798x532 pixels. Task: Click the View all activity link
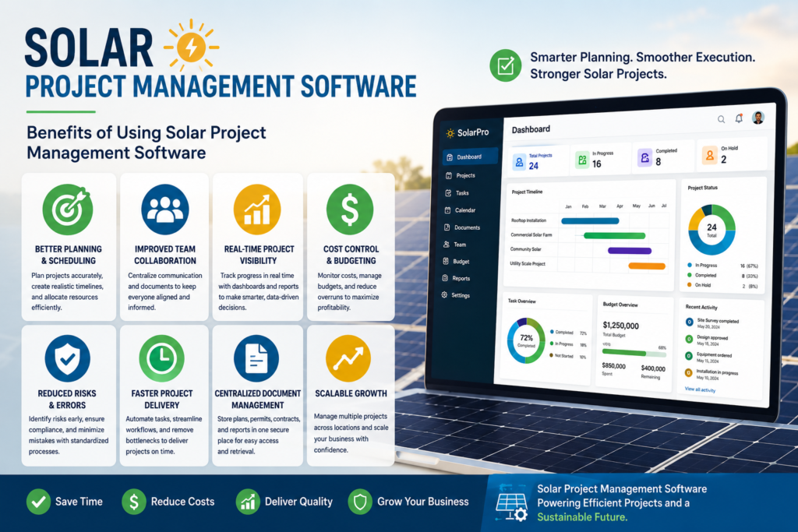point(700,389)
